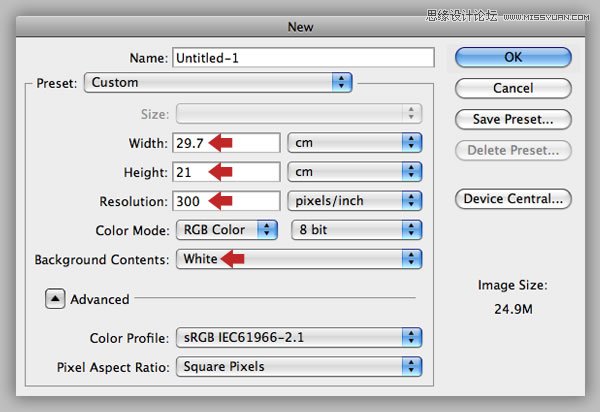The width and height of the screenshot is (600, 412).
Task: Open Device Central
Action: (513, 198)
